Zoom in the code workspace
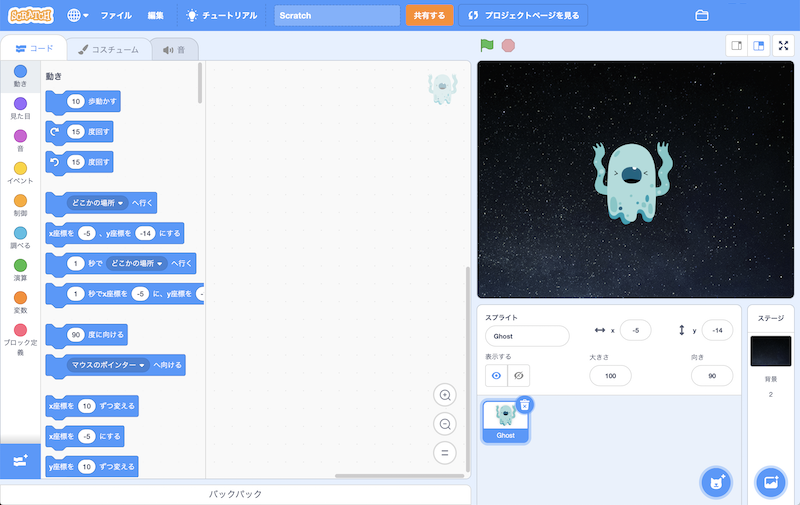 [x=445, y=395]
